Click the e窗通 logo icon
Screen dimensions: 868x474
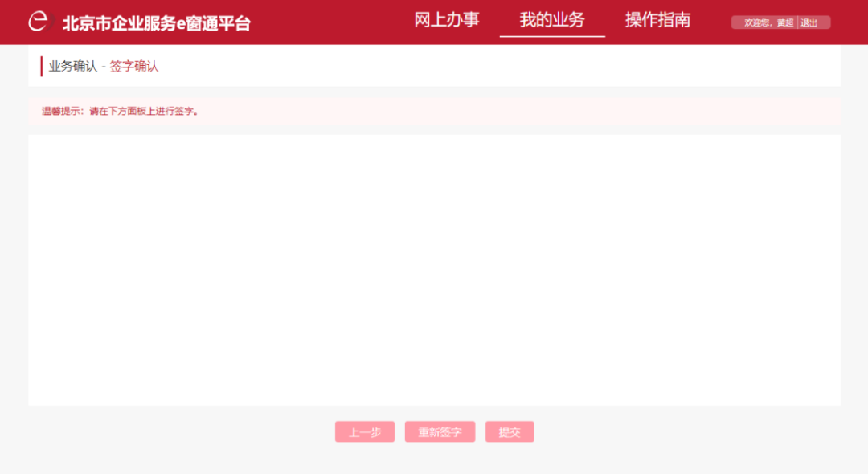click(40, 22)
